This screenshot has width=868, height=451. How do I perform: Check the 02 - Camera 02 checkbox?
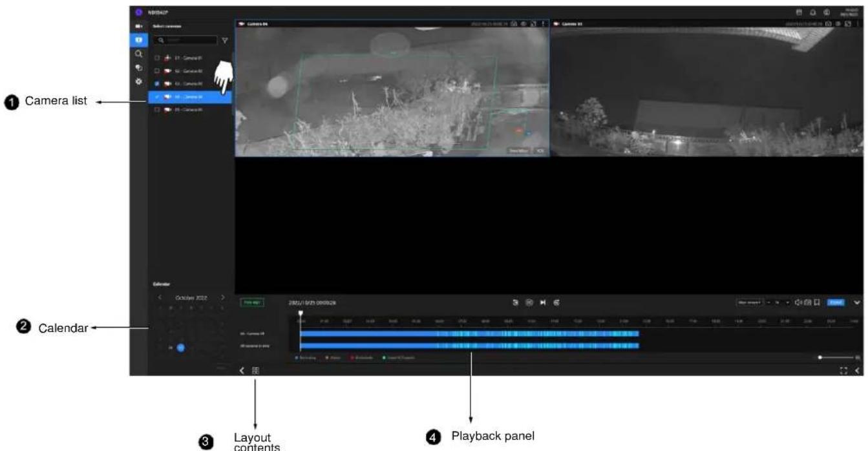click(157, 70)
